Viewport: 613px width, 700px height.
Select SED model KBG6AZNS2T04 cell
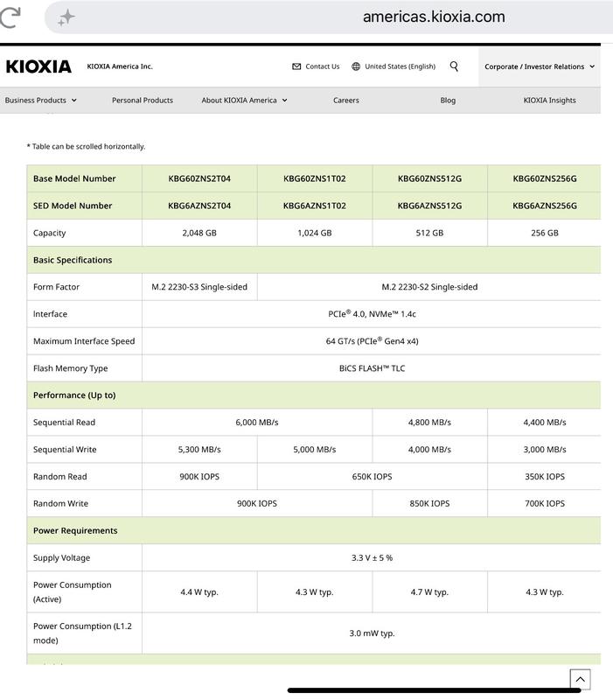point(199,206)
